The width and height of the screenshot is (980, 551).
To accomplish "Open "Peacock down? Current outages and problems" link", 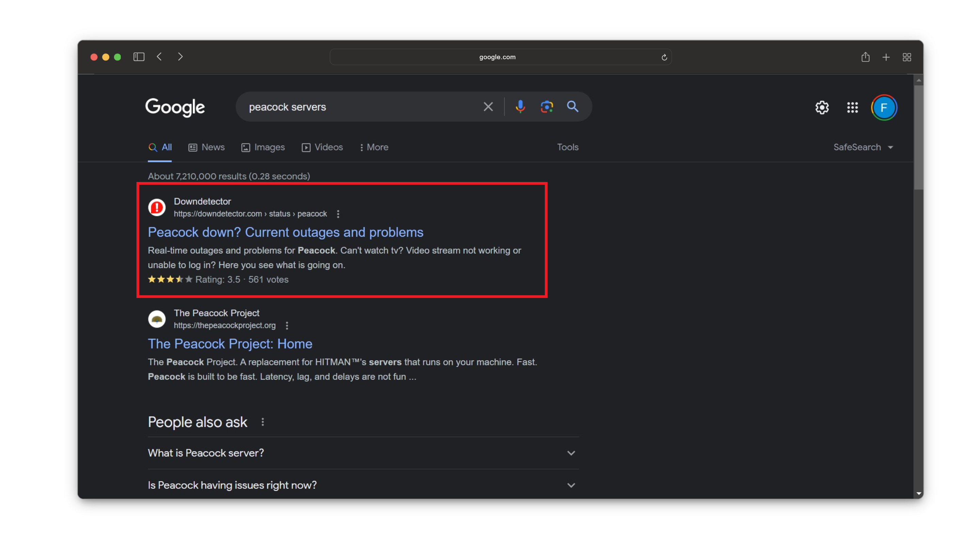I will point(285,232).
